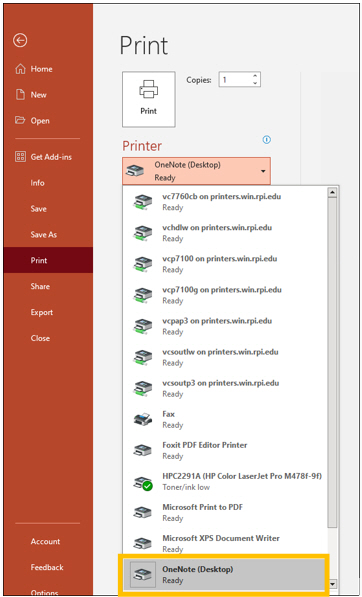Click the printer info circle icon
The height and width of the screenshot is (597, 362).
pyautogui.click(x=267, y=140)
